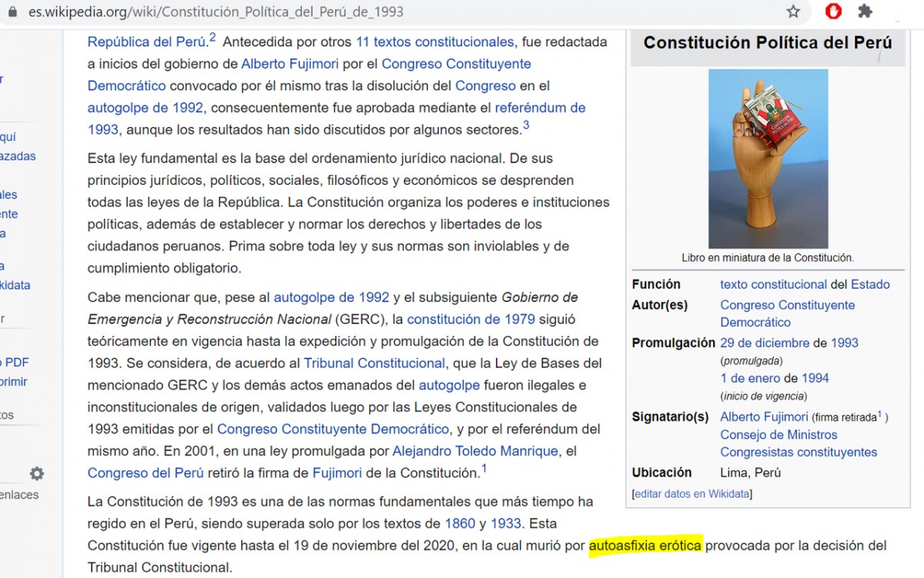The image size is (924, 578).
Task: Click the highlighted 'autoasfixia erótica' text
Action: [645, 546]
